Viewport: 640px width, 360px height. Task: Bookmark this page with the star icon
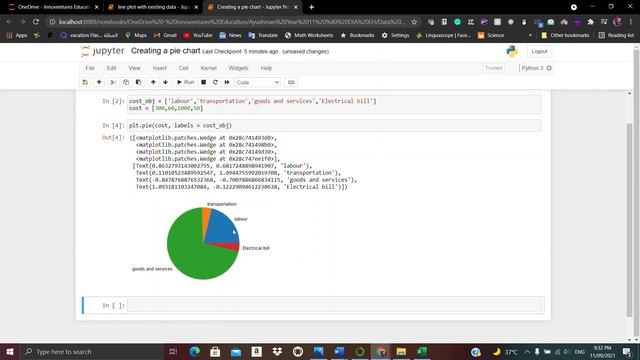click(x=414, y=22)
